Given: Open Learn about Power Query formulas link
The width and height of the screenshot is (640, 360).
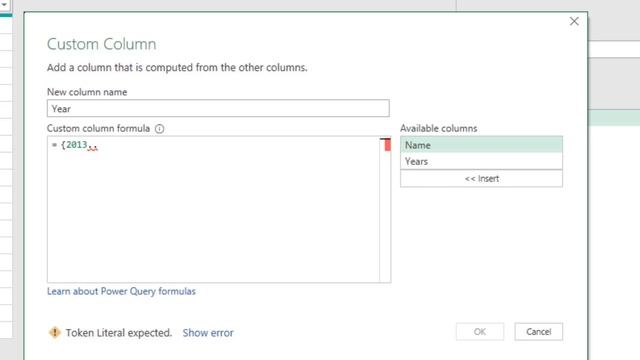Looking at the screenshot, I should click(x=121, y=291).
